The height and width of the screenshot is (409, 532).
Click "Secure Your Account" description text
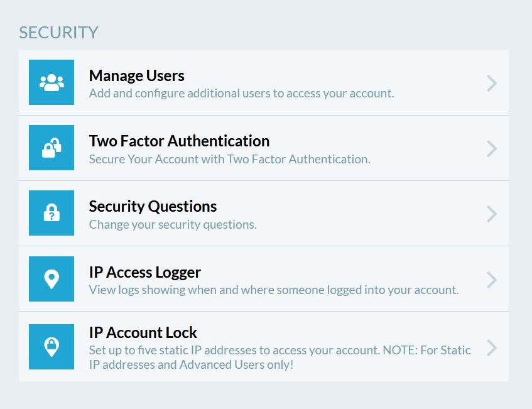pyautogui.click(x=229, y=159)
